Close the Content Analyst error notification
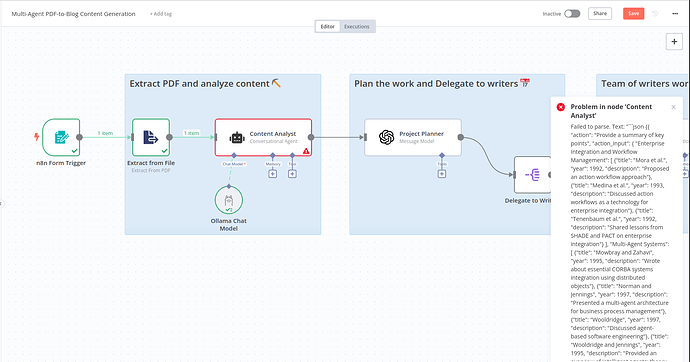690x362 pixels. click(673, 107)
